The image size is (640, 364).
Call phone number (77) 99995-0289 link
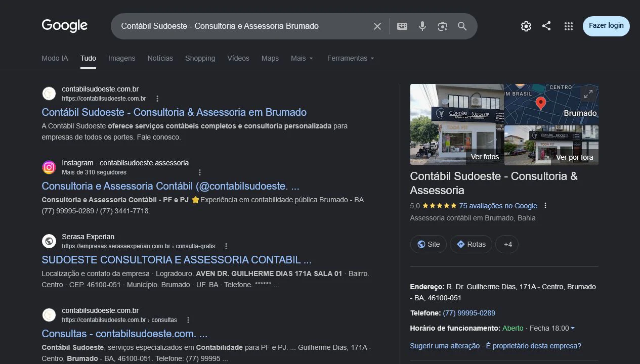[469, 313]
